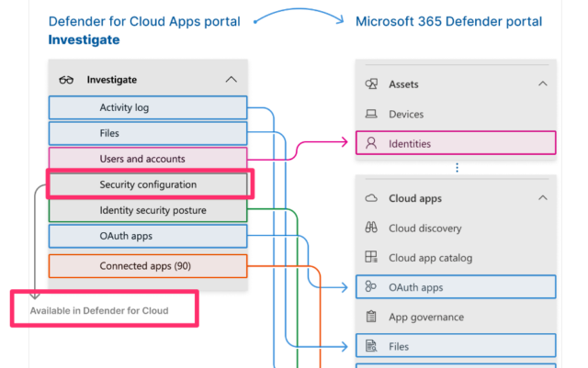This screenshot has height=368, width=588.
Task: Open Files in the Investigate menu
Action: point(148,133)
